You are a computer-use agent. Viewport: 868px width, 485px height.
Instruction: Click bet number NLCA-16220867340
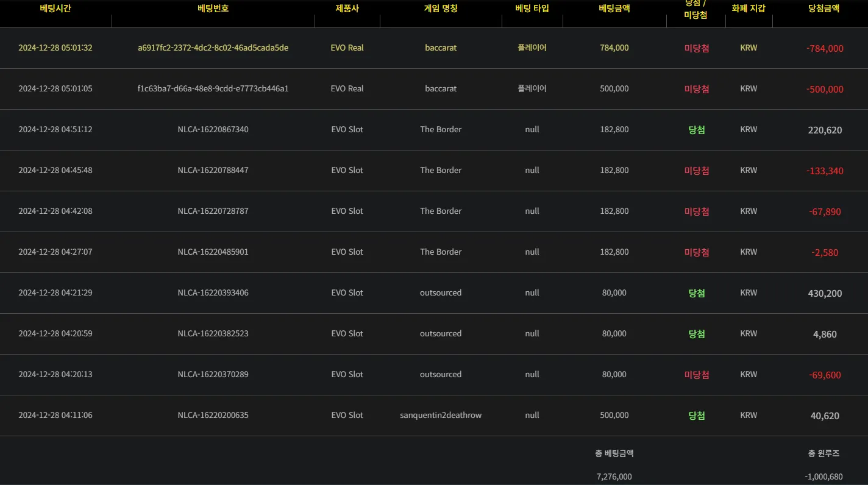click(x=213, y=129)
